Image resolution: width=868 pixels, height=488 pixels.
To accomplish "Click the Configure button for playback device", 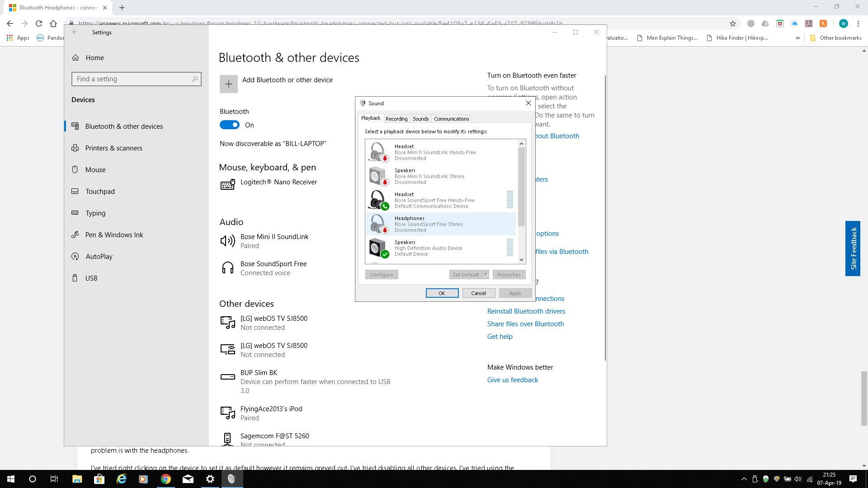I will pyautogui.click(x=382, y=274).
